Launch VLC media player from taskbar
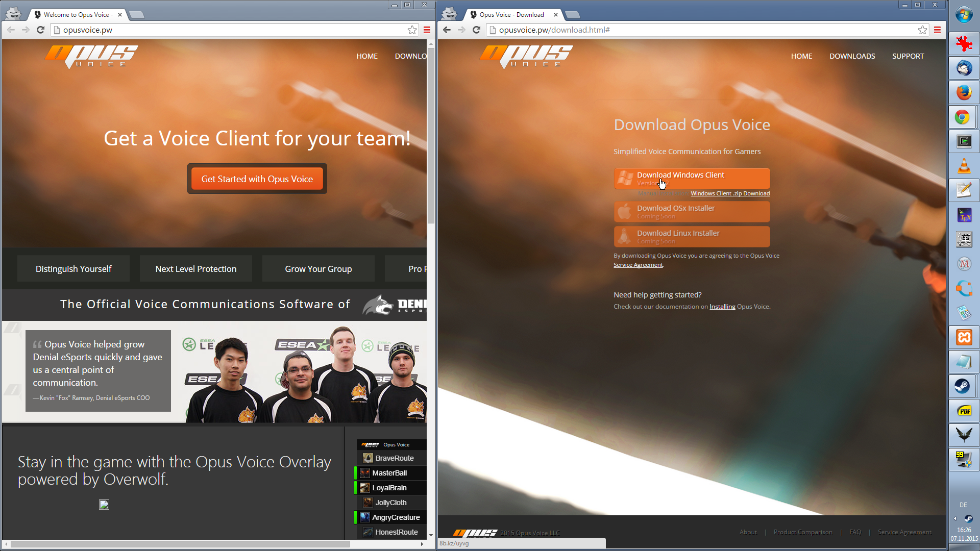Image resolution: width=980 pixels, height=551 pixels. pyautogui.click(x=964, y=166)
